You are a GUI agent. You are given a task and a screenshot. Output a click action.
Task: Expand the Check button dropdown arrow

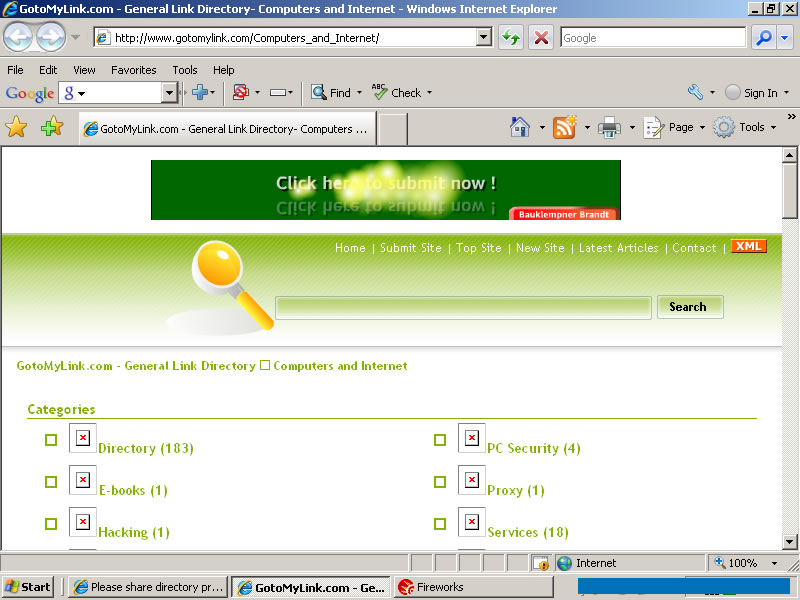click(x=429, y=92)
